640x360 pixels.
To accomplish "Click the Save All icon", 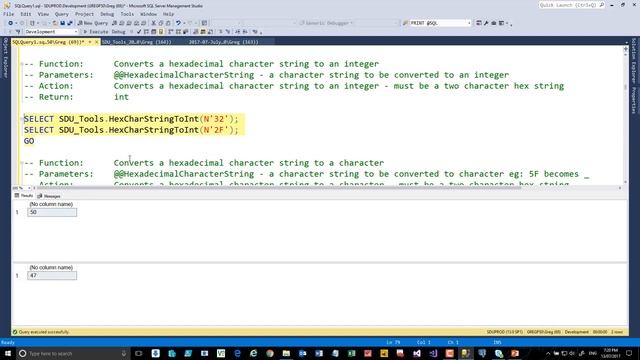I will click(70, 23).
